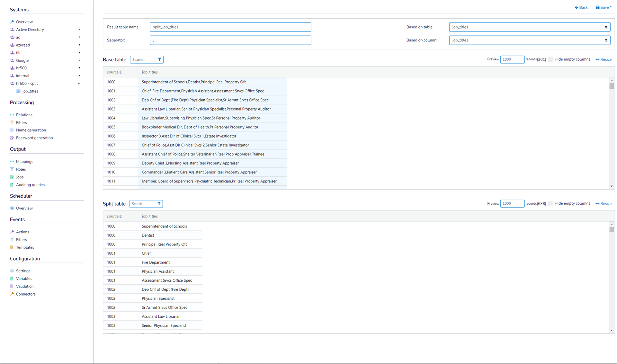Collapse the hr500 - split node

pyautogui.click(x=79, y=84)
